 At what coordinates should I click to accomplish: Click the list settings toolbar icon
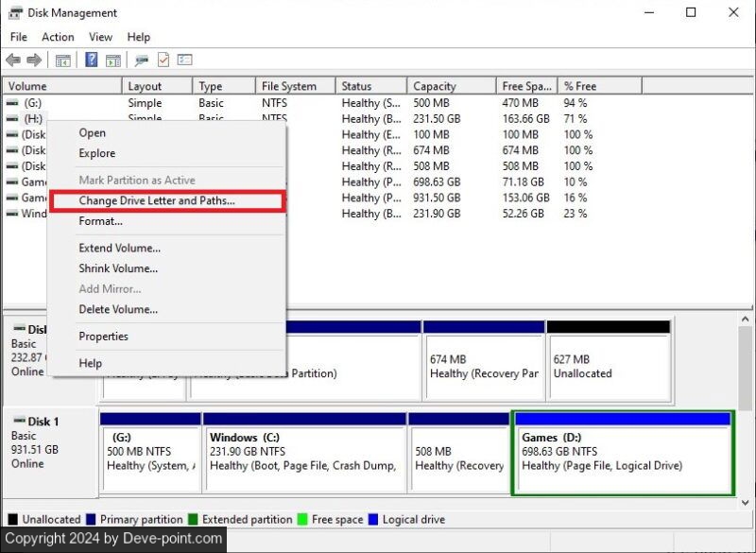pos(184,60)
